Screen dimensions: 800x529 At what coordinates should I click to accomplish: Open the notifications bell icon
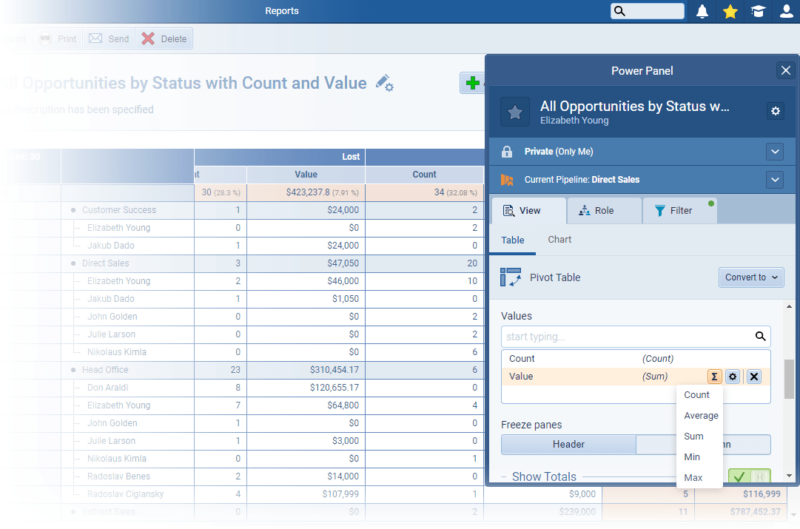(702, 11)
